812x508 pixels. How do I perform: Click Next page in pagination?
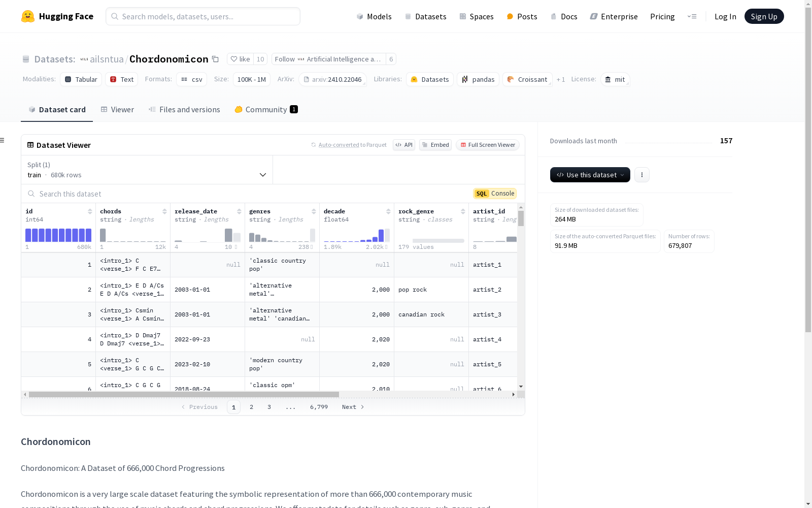[353, 407]
